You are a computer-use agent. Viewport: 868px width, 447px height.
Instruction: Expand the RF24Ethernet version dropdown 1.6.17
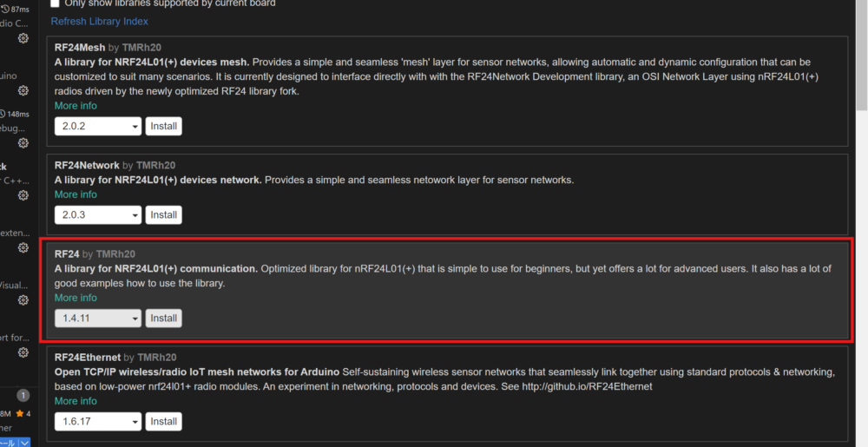(x=97, y=422)
